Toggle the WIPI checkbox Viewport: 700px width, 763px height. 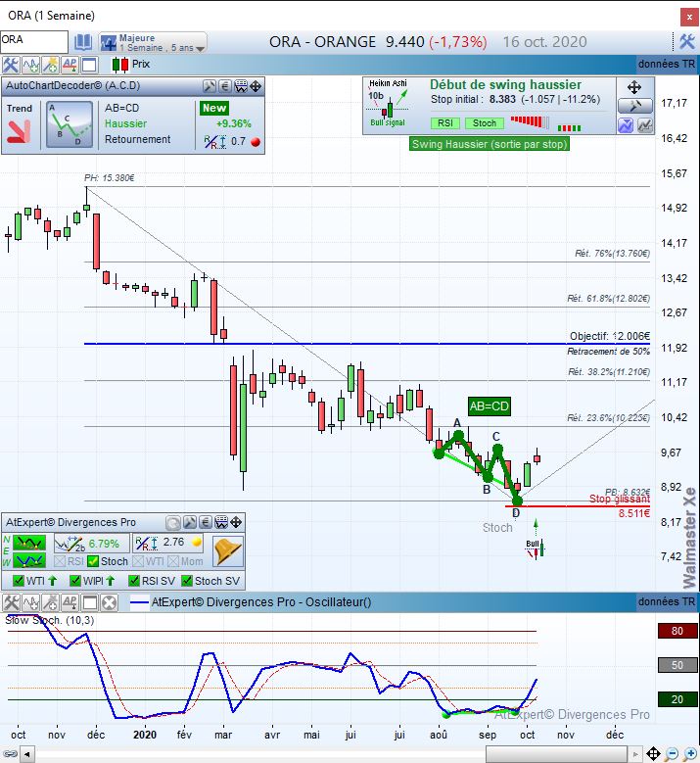coord(75,581)
